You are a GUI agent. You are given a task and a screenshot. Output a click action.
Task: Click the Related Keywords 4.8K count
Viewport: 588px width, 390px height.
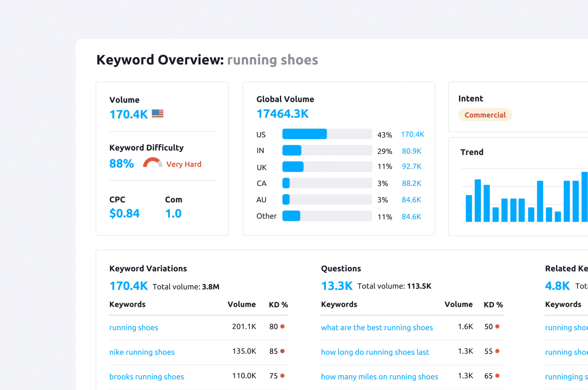tap(558, 286)
